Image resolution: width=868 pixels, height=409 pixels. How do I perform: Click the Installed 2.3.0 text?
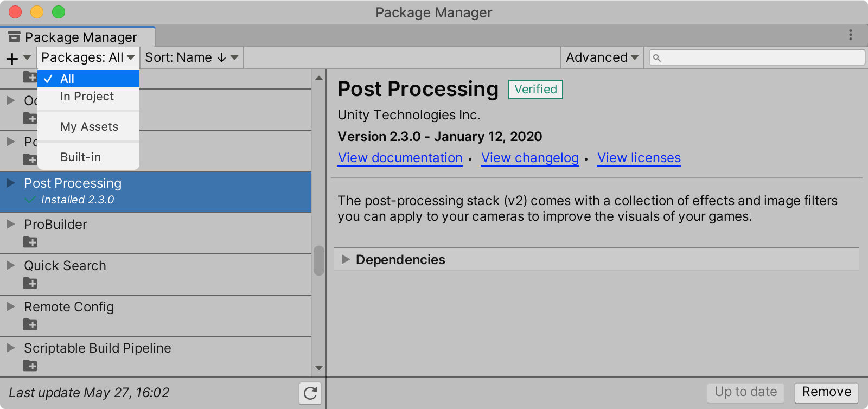[x=78, y=200]
